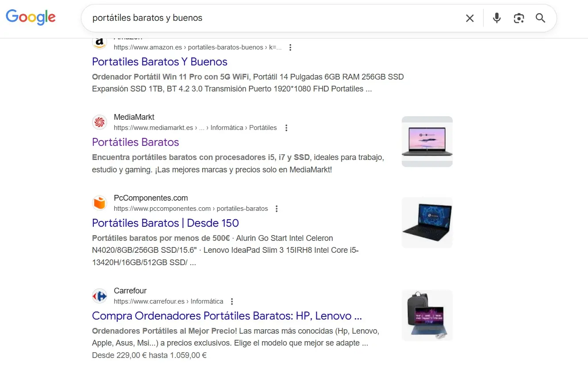588x369 pixels.
Task: Click the PcComponentes favicon
Action: (x=100, y=203)
